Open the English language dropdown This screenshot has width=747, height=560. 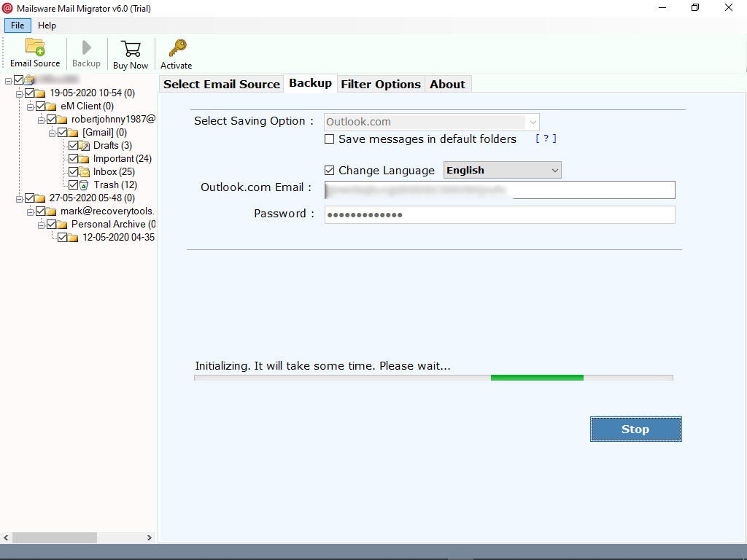pyautogui.click(x=502, y=170)
